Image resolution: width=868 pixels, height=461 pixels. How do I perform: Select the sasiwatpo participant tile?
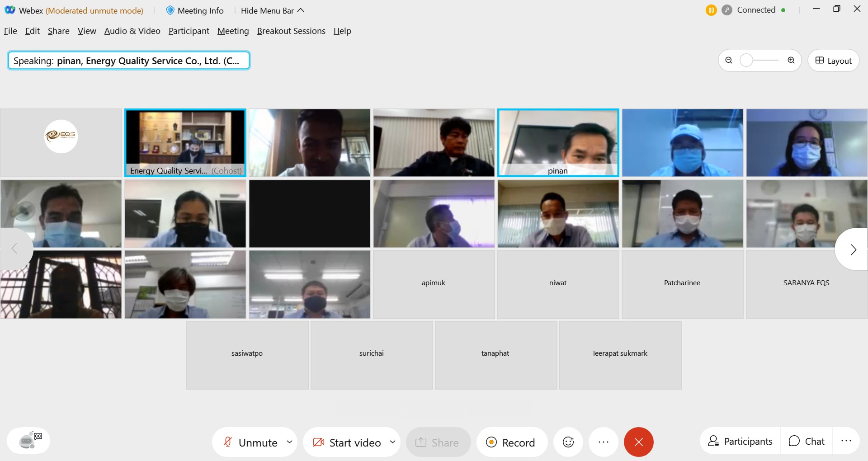coord(247,355)
